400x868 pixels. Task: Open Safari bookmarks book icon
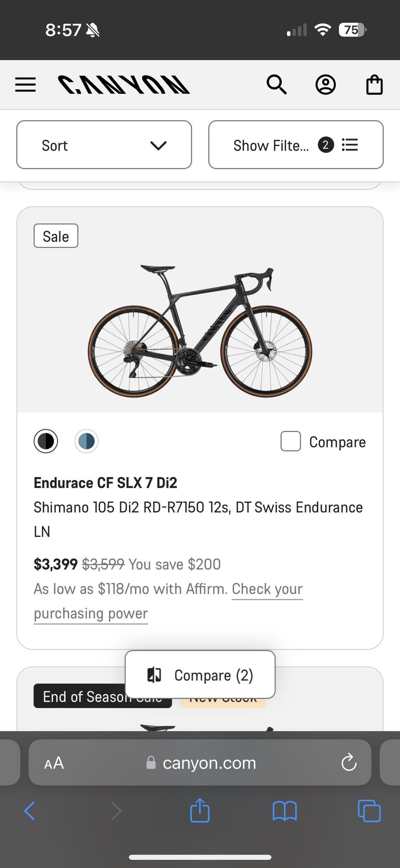coord(284,811)
